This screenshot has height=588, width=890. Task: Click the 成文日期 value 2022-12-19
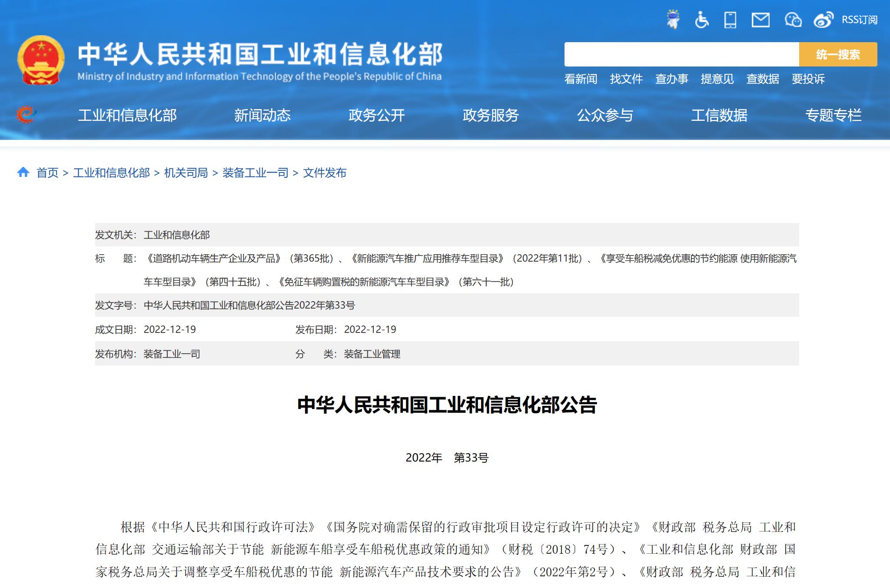pos(170,329)
